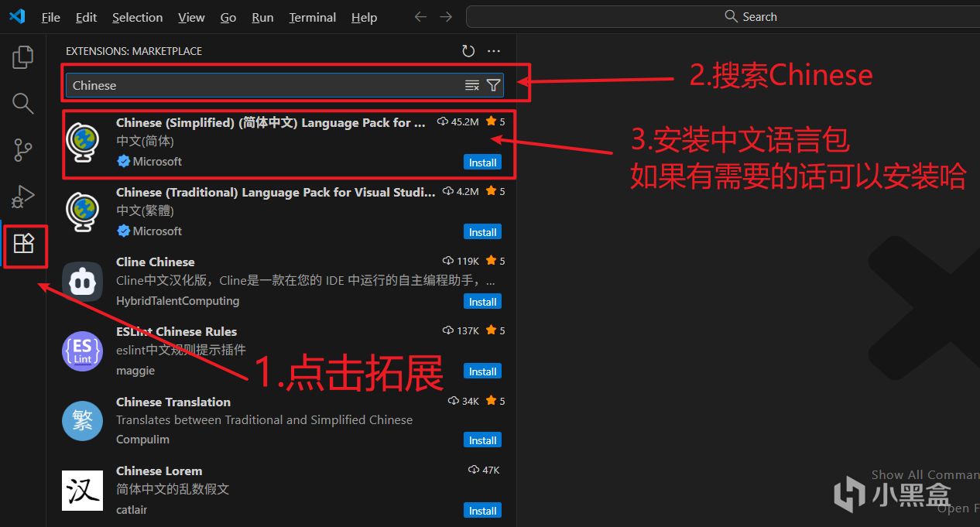Select the ESLint Chinese Rules title
The height and width of the screenshot is (527, 980).
point(176,331)
